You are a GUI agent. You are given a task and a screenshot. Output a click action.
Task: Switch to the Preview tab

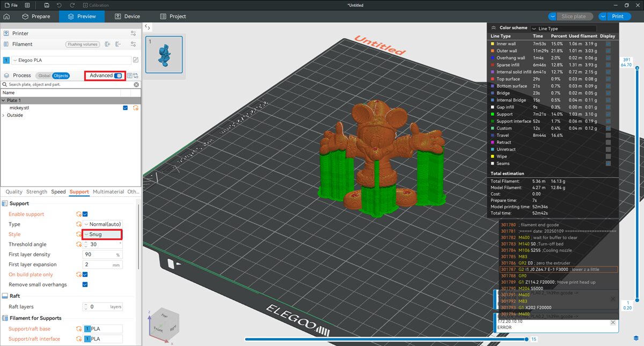(82, 17)
